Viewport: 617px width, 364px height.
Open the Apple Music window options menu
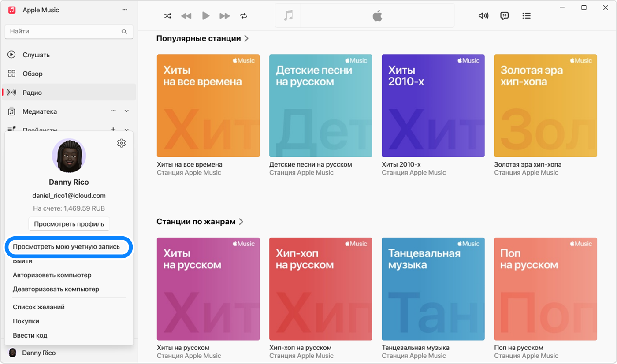pyautogui.click(x=125, y=10)
